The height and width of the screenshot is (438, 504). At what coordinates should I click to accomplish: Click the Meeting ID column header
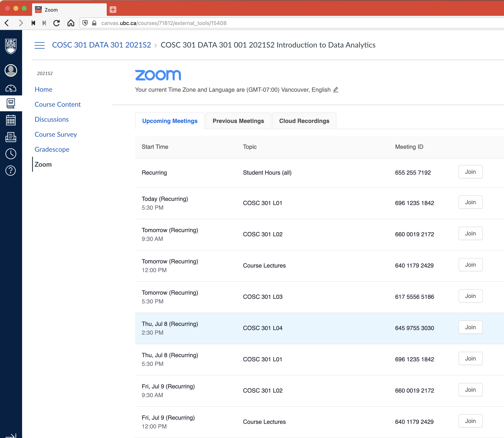(x=409, y=147)
